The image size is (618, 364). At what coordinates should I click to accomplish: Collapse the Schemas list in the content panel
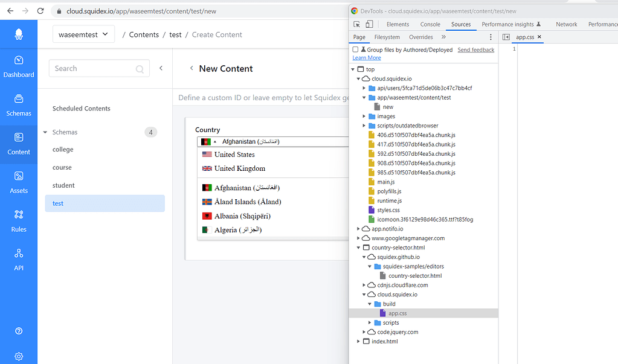[x=45, y=132]
